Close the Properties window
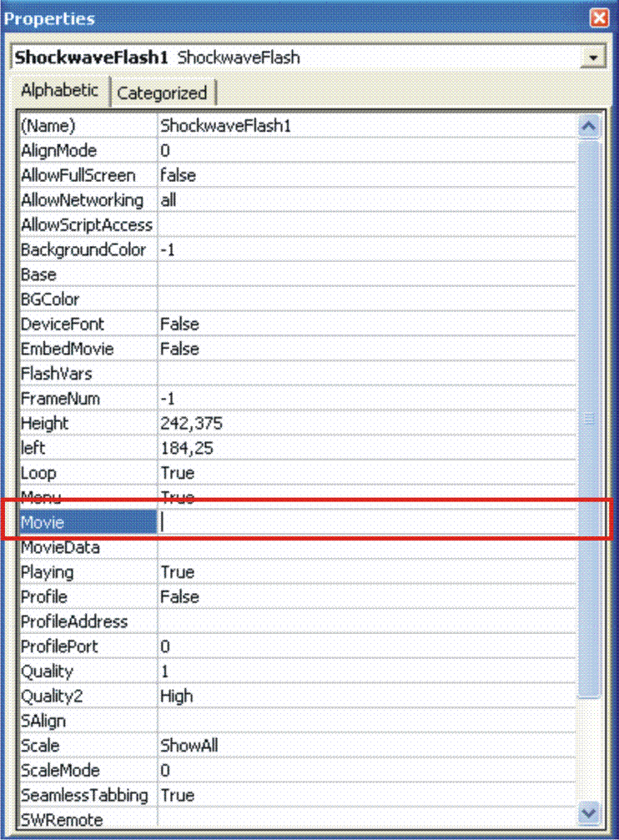The height and width of the screenshot is (840, 619). (x=599, y=18)
